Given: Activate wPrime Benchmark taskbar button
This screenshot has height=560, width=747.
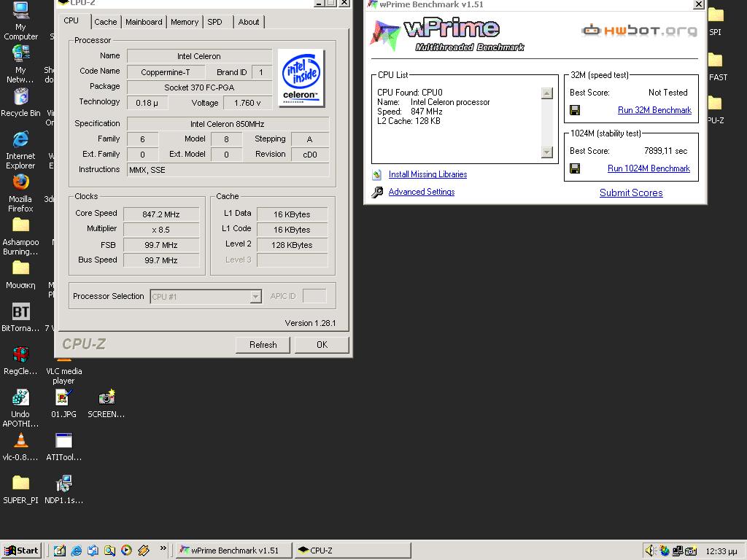Looking at the screenshot, I should click(234, 551).
